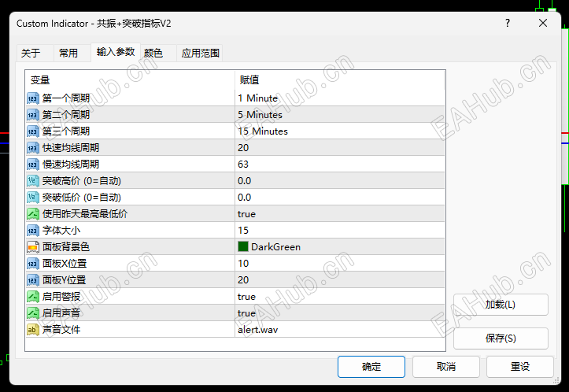
Task: Edit the 字体大小 value 15
Action: click(x=340, y=231)
